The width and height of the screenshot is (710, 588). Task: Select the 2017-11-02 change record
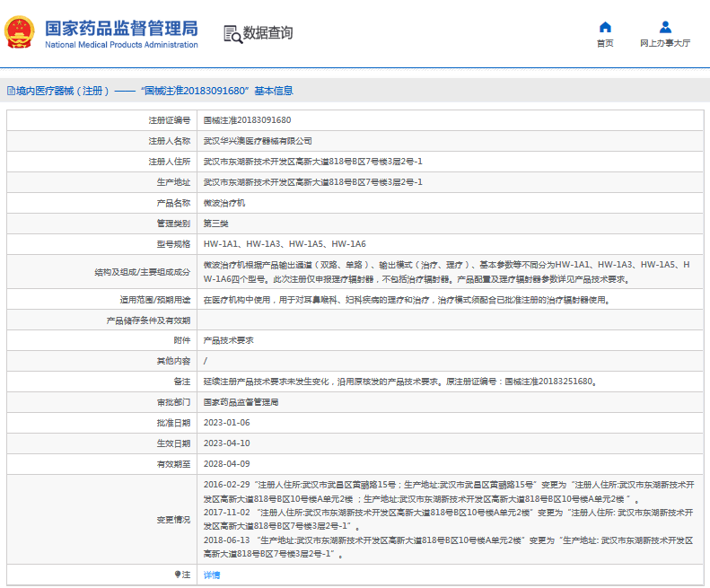[448, 519]
